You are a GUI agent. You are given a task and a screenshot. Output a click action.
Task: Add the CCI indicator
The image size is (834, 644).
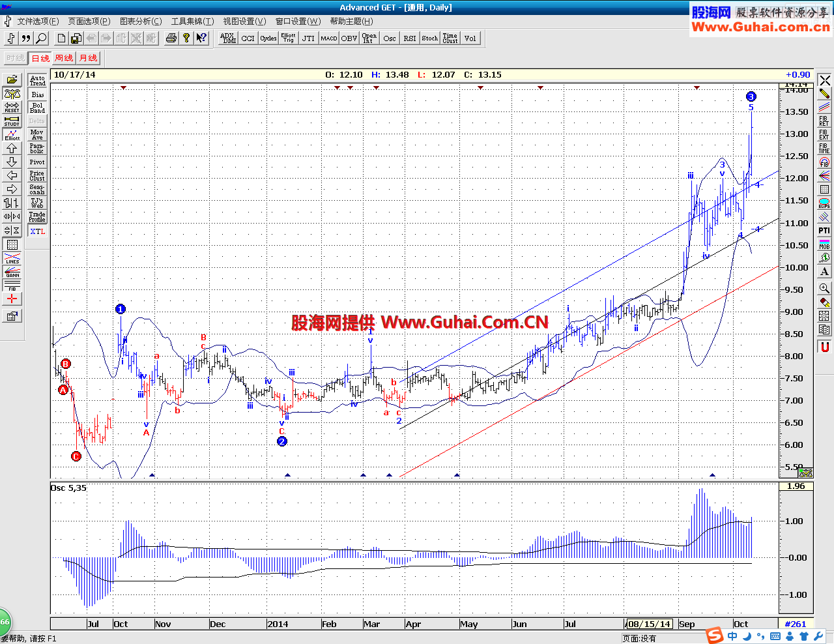click(248, 38)
